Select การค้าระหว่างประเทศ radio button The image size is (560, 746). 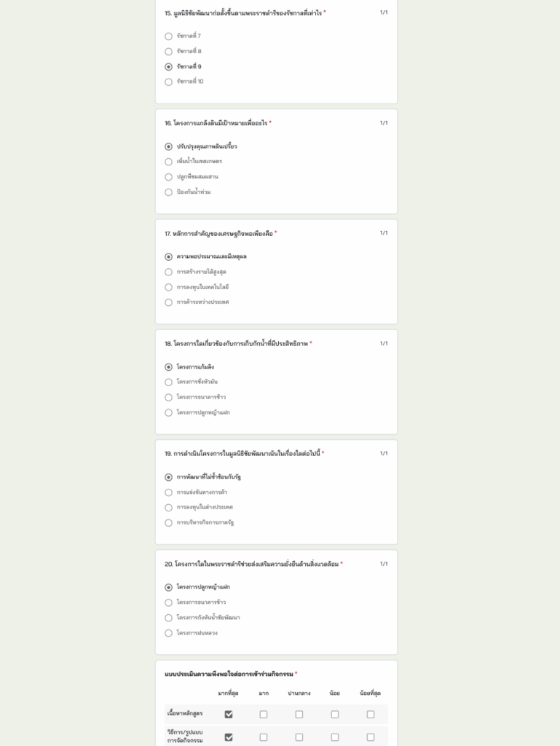[169, 302]
